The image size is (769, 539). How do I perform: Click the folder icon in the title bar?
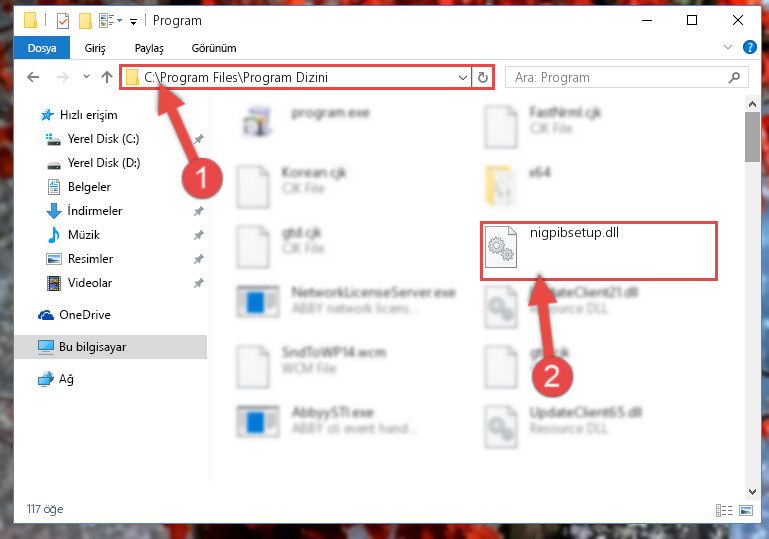coord(30,20)
